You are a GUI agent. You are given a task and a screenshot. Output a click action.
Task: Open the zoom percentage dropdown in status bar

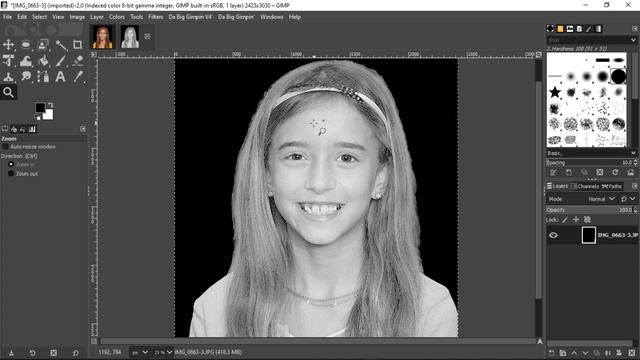click(x=163, y=352)
